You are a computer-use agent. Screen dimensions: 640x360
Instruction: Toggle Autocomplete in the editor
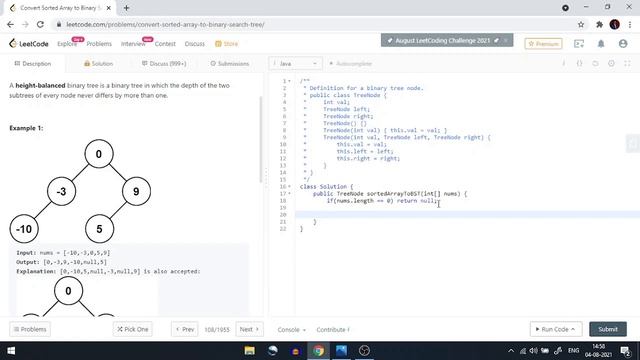pyautogui.click(x=350, y=64)
